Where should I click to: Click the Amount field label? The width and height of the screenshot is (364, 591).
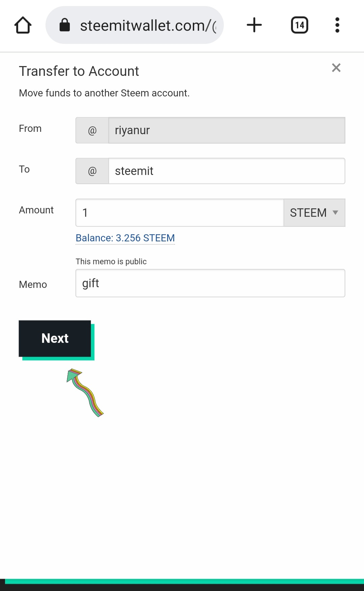pos(36,210)
